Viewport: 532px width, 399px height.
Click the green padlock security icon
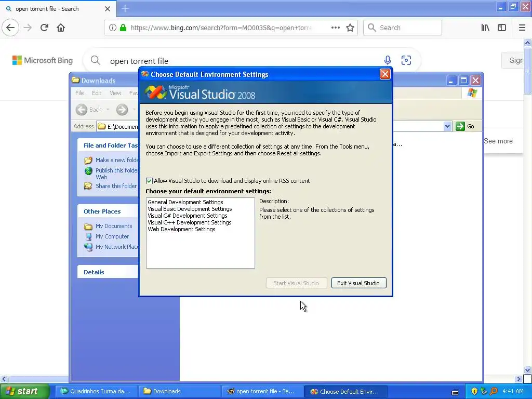pos(123,28)
